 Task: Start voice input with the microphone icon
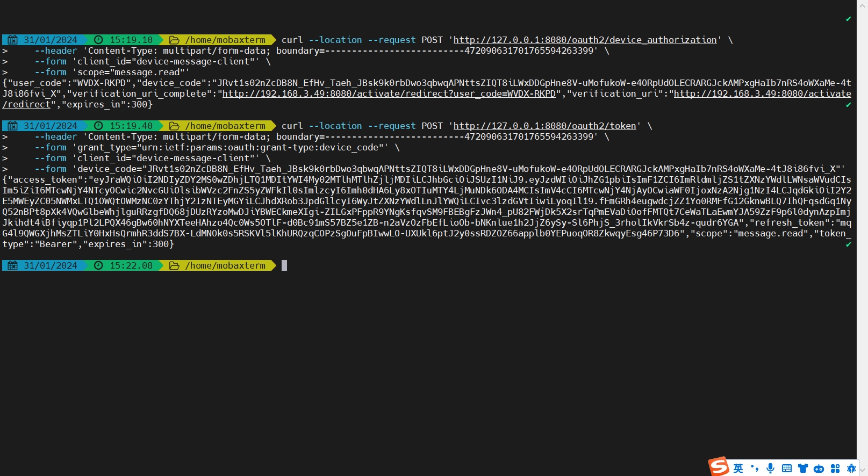tap(770, 468)
